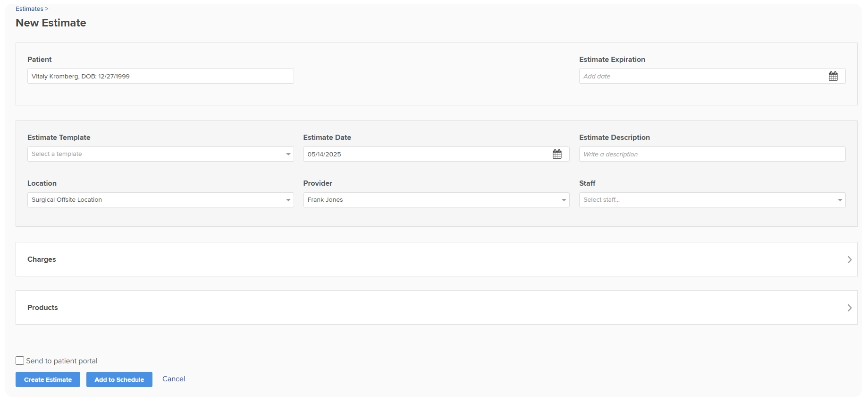Click the Staff dropdown caret arrow

[x=840, y=200]
